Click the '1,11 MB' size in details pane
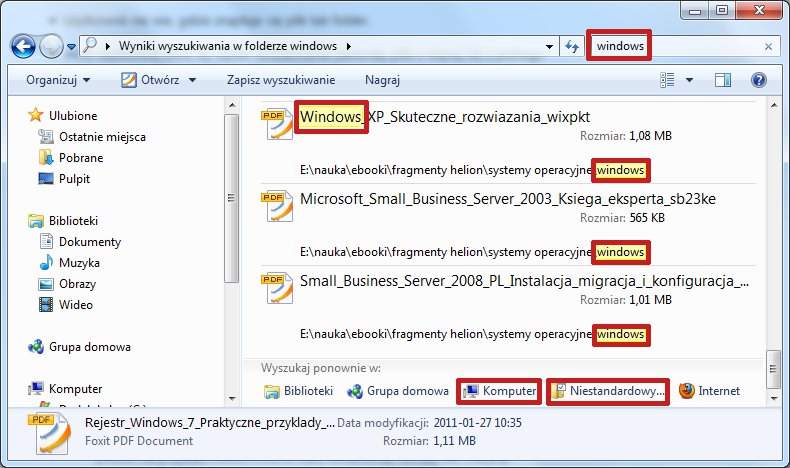This screenshot has width=790, height=468. click(454, 441)
